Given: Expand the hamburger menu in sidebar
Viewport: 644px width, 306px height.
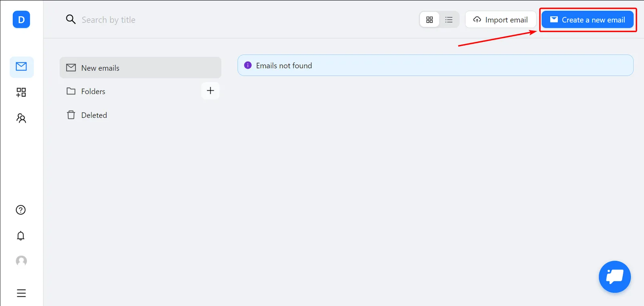Looking at the screenshot, I should click(x=21, y=293).
